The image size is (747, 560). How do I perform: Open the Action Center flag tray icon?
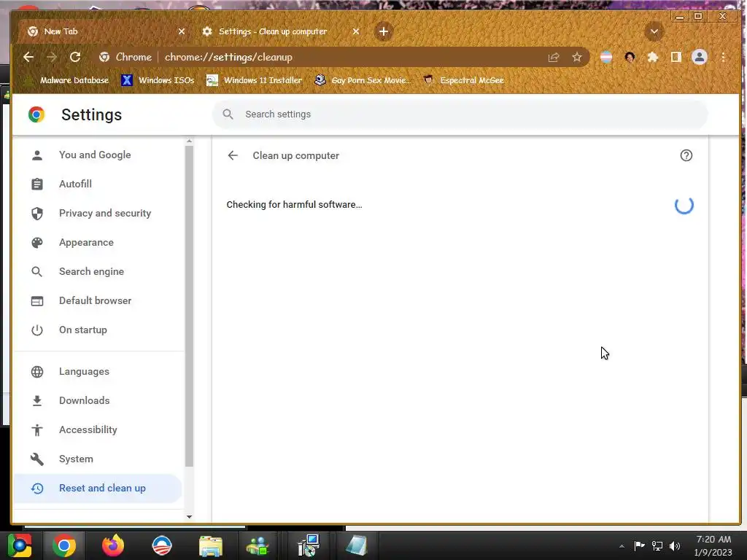click(x=639, y=545)
